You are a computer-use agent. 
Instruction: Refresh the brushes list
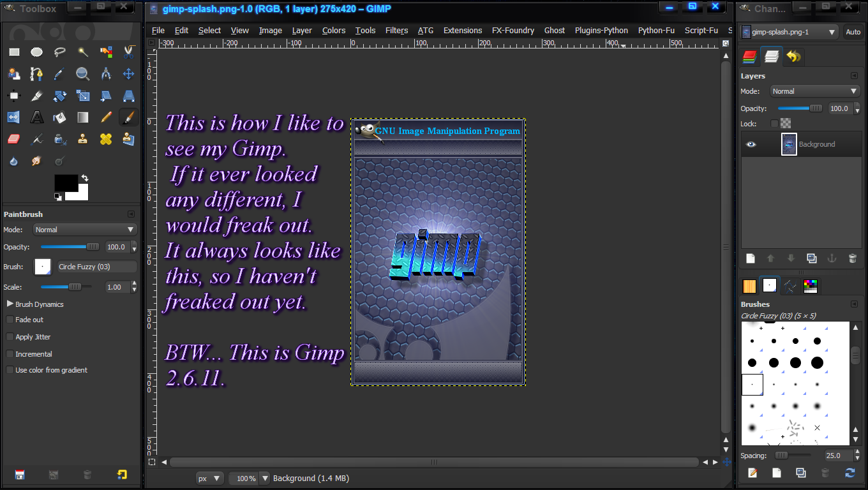pos(849,473)
